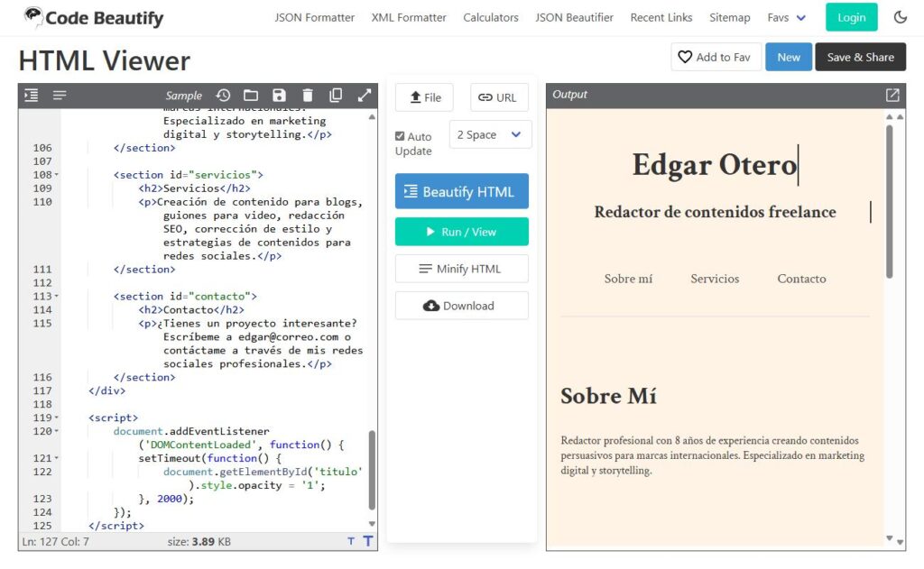Click the Save & Share button
The image size is (924, 569).
tap(860, 57)
